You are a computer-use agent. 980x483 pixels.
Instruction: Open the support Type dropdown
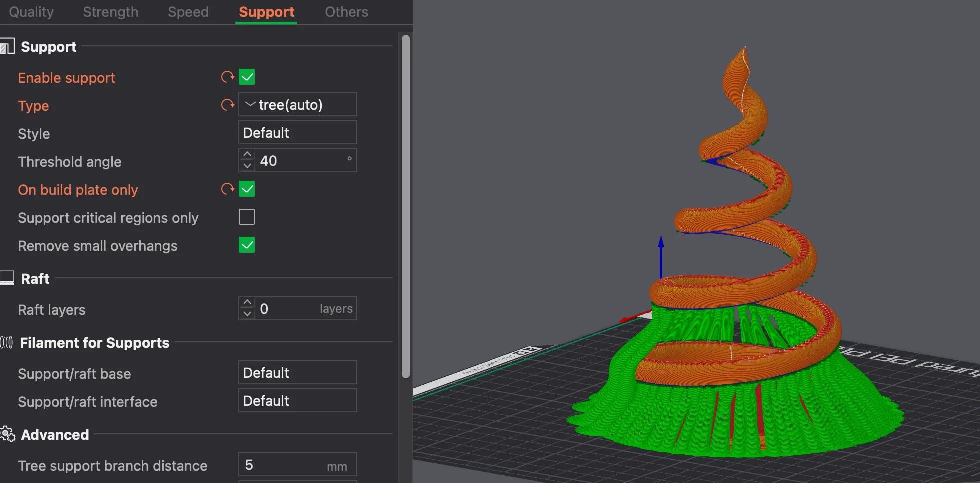point(297,105)
